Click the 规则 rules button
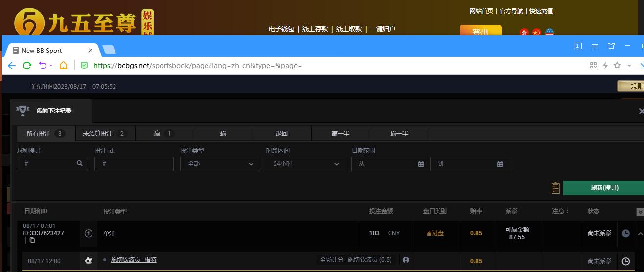This screenshot has width=644, height=272. point(631,86)
